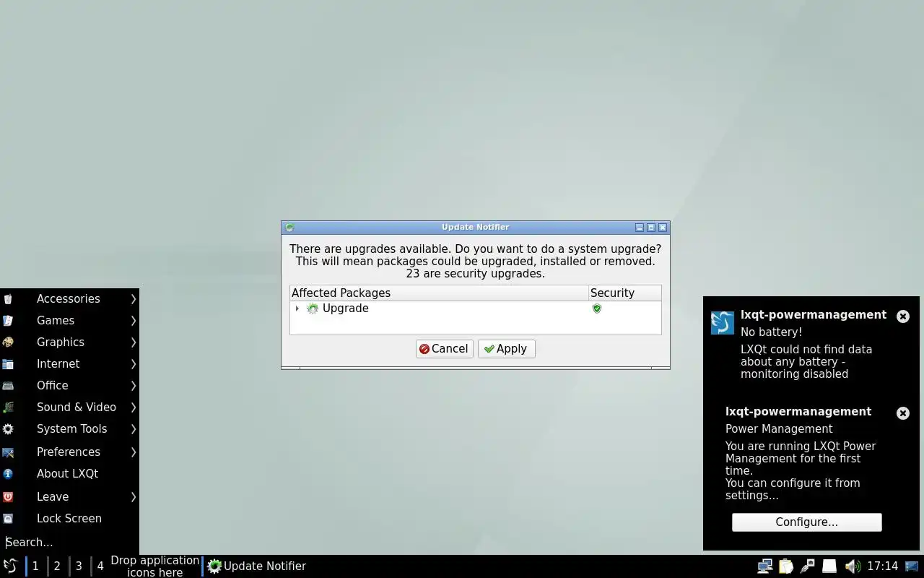Viewport: 924px width, 578px height.
Task: Expand the Upgrade package tree row
Action: point(297,309)
